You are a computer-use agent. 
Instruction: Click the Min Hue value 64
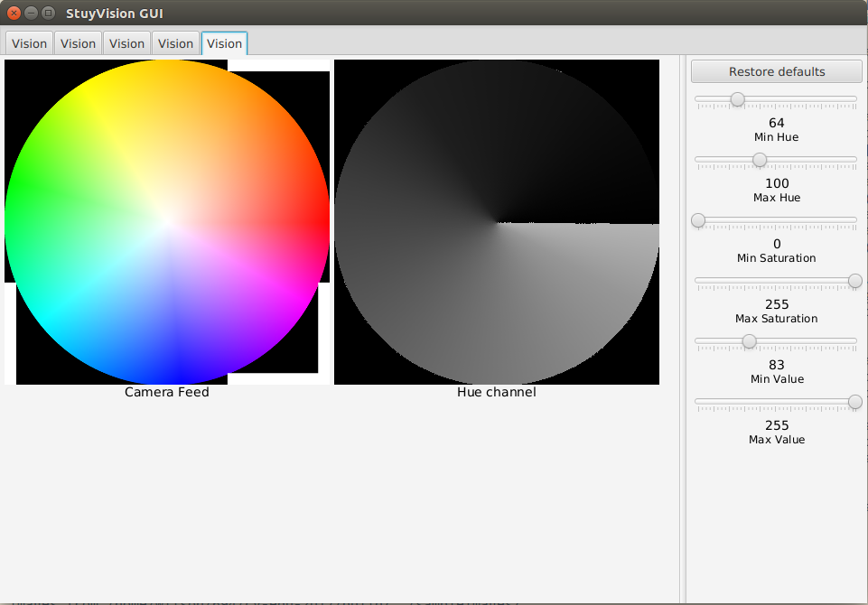tap(776, 123)
